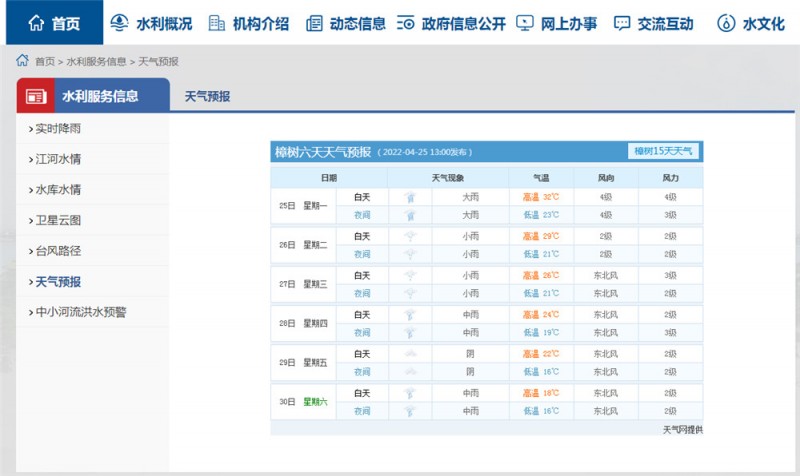Image resolution: width=800 pixels, height=476 pixels.
Task: Click the 机构介绍 building icon
Action: (216, 23)
